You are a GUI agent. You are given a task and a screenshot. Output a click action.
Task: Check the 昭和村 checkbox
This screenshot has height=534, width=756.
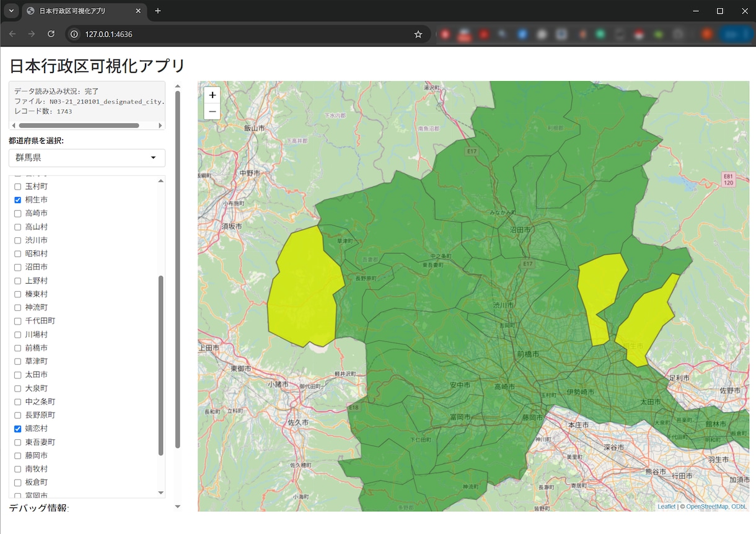coord(18,254)
